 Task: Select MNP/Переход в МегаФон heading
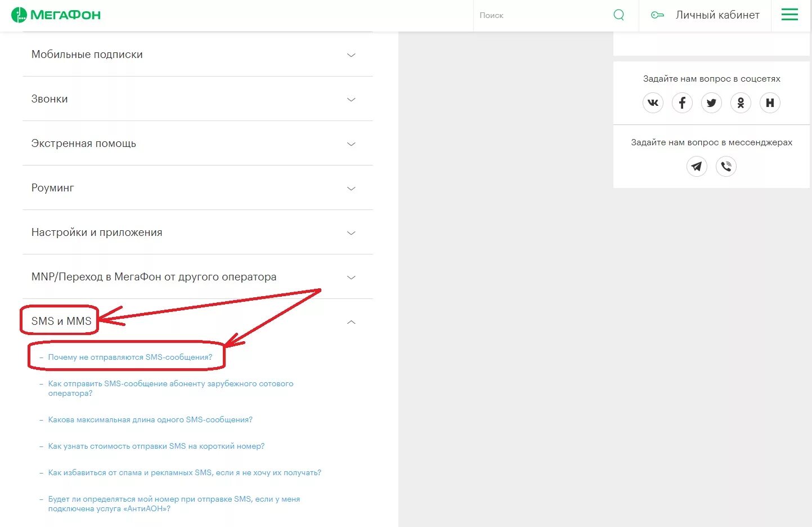(154, 277)
